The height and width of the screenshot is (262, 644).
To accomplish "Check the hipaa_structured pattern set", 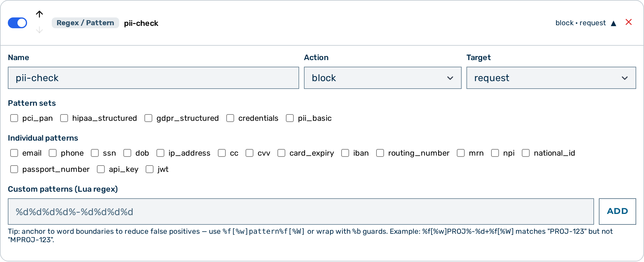I will click(64, 118).
